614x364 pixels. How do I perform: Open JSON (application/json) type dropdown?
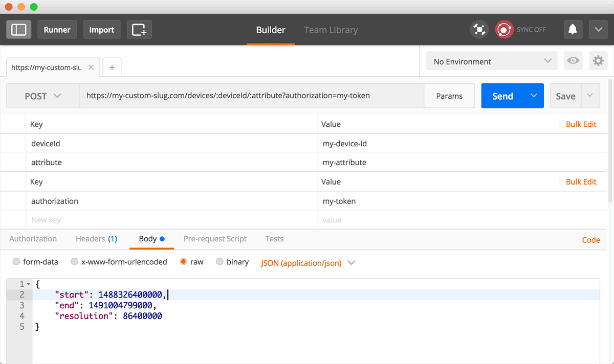point(308,263)
